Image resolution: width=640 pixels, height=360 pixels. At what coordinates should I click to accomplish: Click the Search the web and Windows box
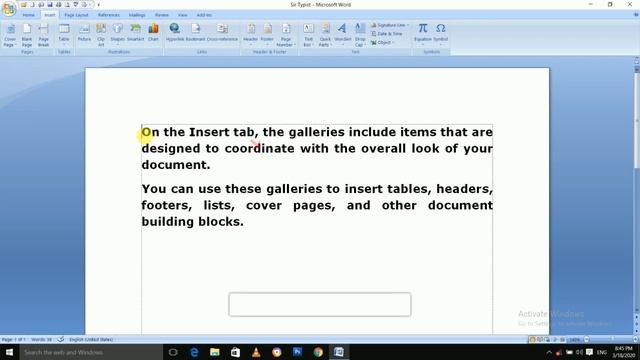(91, 352)
